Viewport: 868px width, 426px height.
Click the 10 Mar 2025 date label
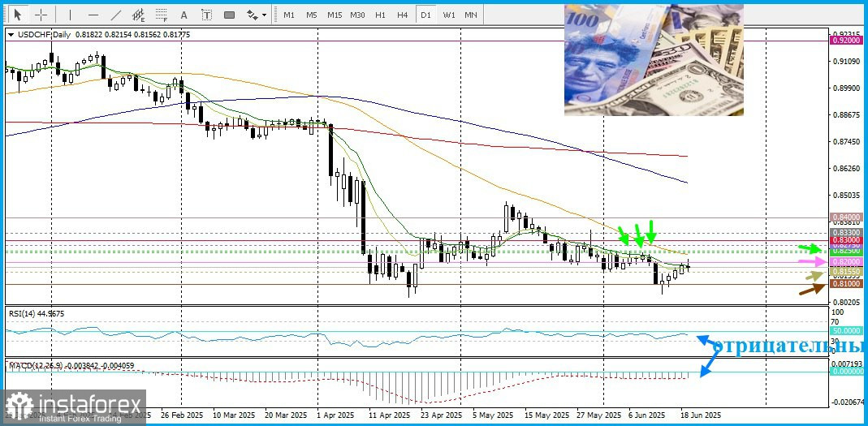tap(235, 415)
